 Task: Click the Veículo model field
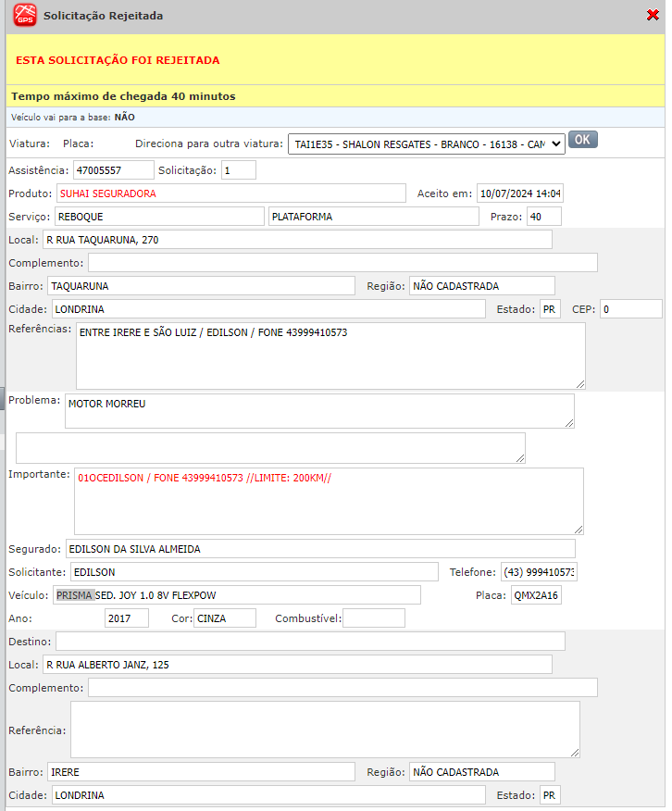coord(236,594)
